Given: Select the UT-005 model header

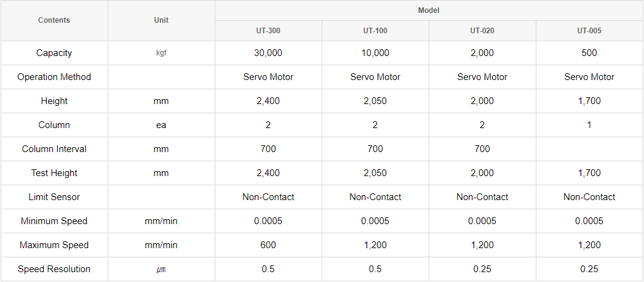Looking at the screenshot, I should tap(589, 31).
